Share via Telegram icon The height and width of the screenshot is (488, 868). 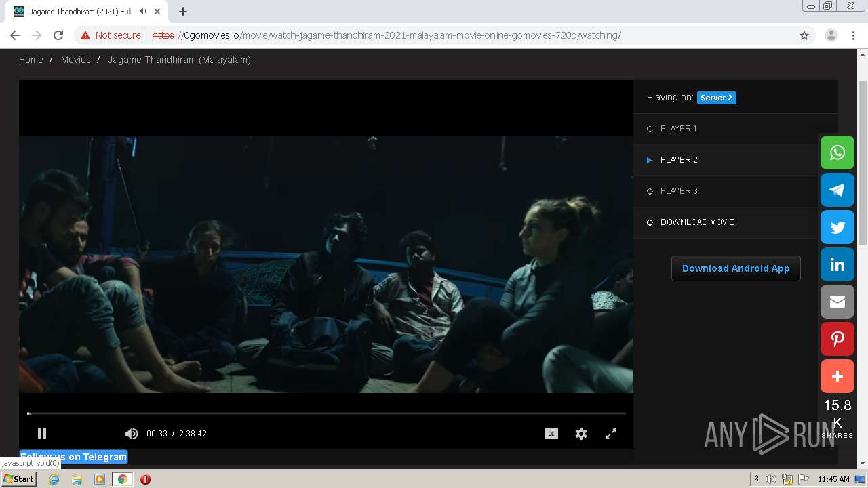pos(837,190)
